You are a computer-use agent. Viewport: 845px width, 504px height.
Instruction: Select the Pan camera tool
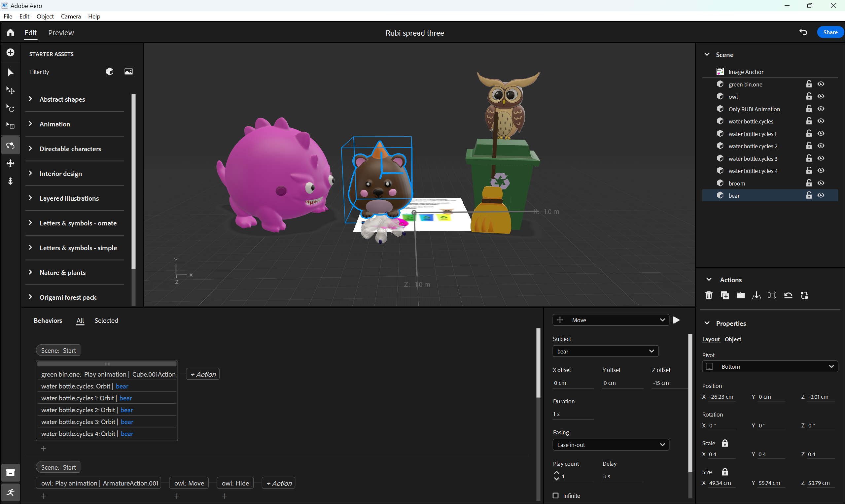11,163
